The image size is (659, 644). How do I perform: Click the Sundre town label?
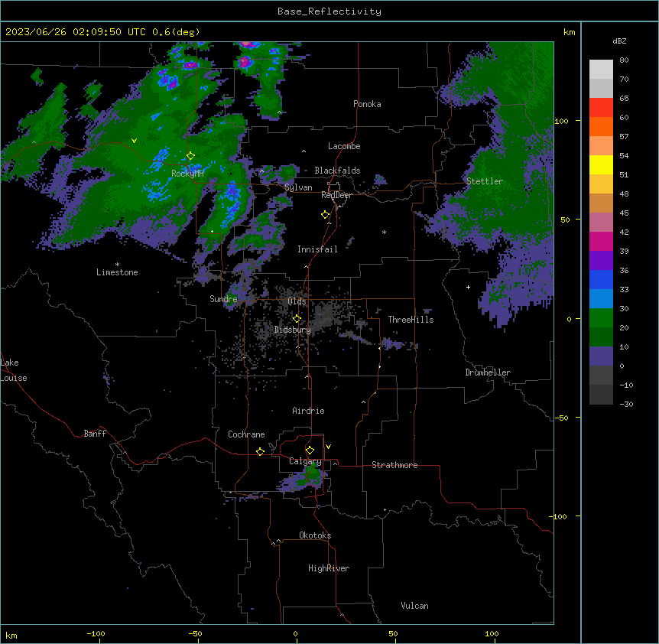point(223,299)
